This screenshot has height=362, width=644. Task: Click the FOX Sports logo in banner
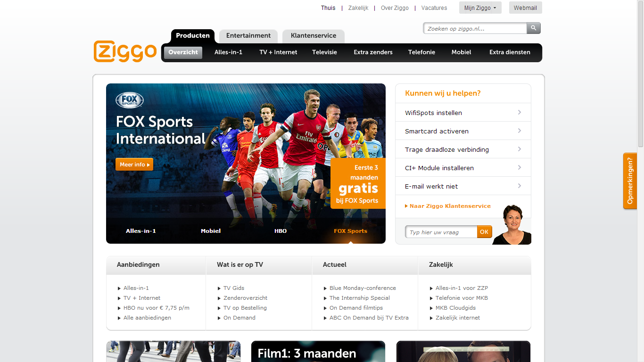coord(130,100)
